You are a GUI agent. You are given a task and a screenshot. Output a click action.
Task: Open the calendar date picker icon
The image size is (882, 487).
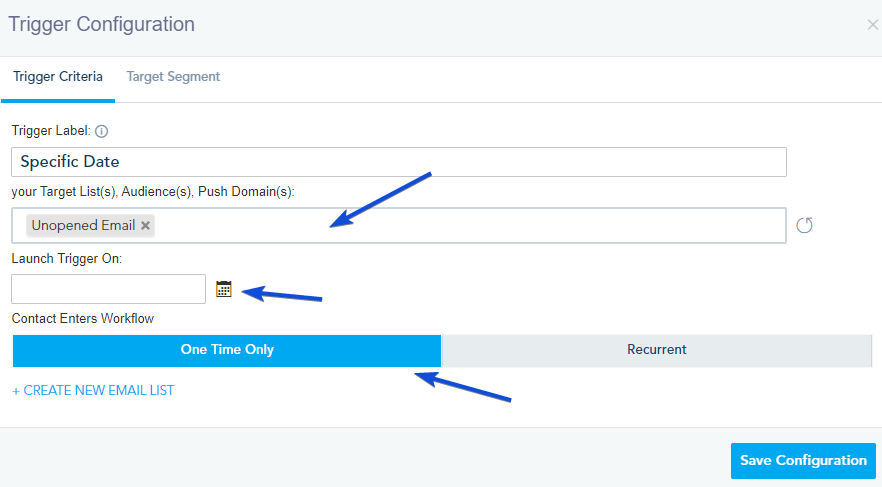click(223, 289)
